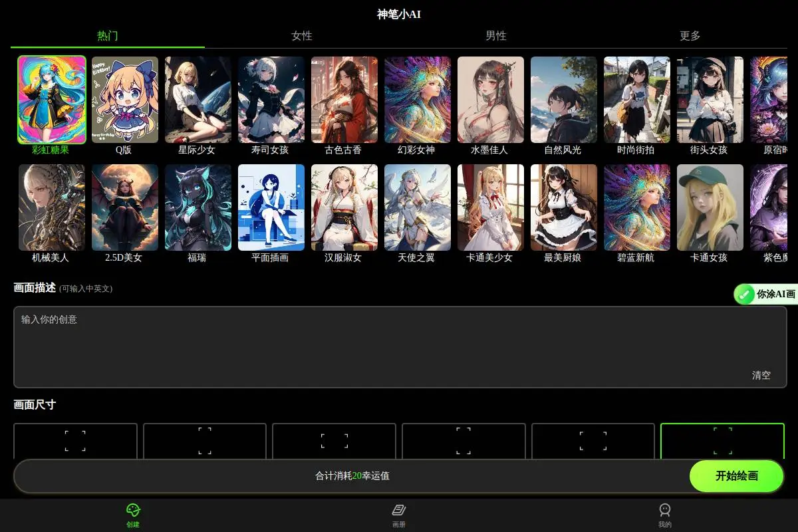Click the 神笔小AI page title
The height and width of the screenshot is (532, 798).
(399, 14)
